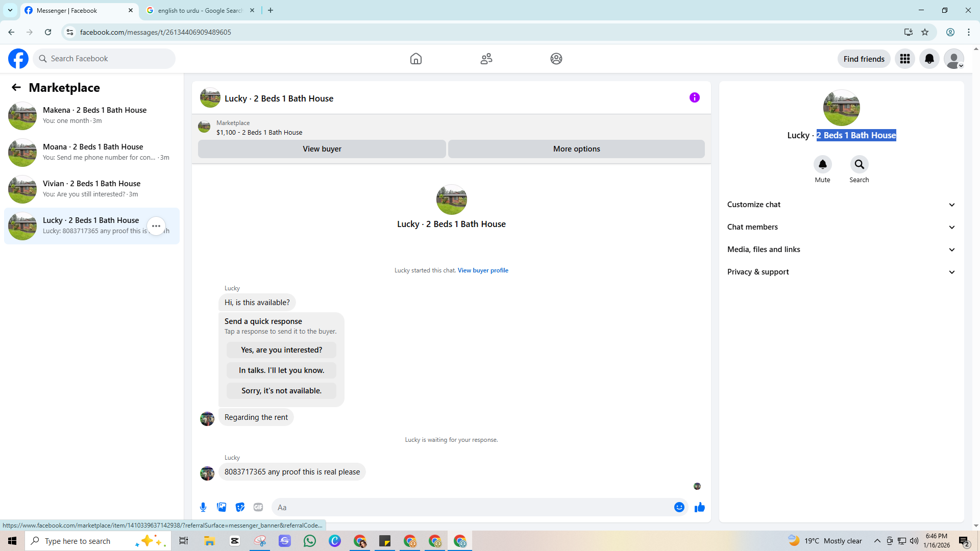Screen dimensions: 980x551
Task: Open the Facebook apps grid menu
Action: coord(904,59)
